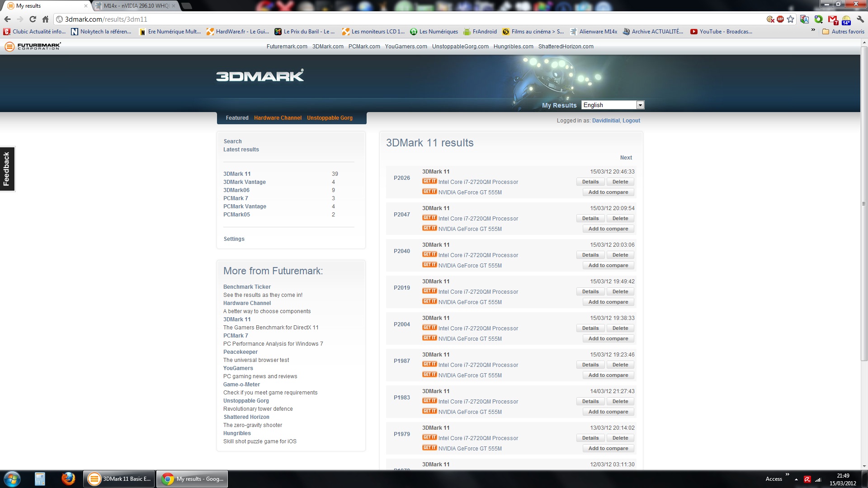Open sidebar Settings link
Viewport: 868px width, 488px height.
click(x=234, y=239)
